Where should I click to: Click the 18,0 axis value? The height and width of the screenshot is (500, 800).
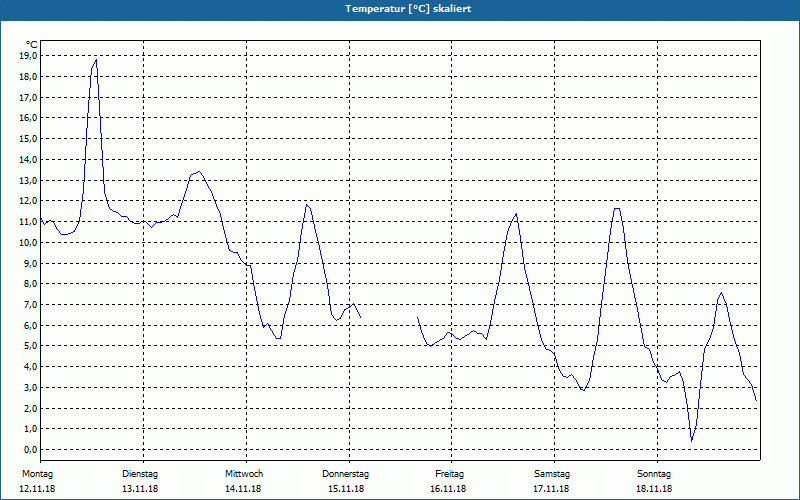[28, 77]
